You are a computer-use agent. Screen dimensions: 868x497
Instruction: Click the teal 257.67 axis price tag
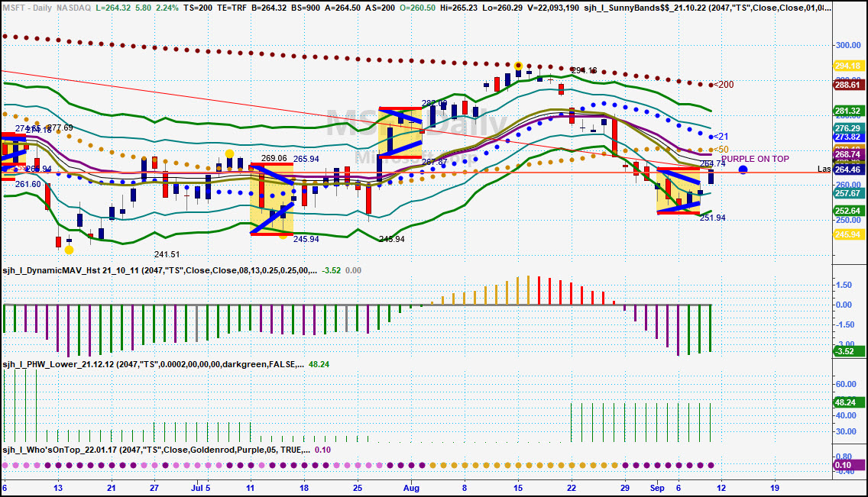847,193
